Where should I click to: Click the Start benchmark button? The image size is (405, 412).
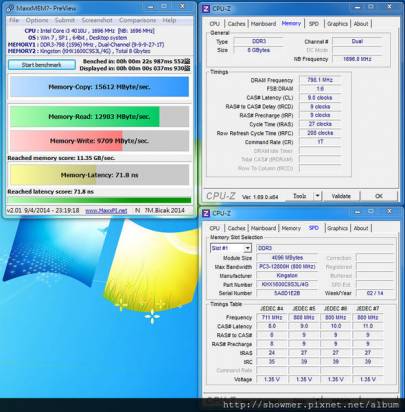42,65
